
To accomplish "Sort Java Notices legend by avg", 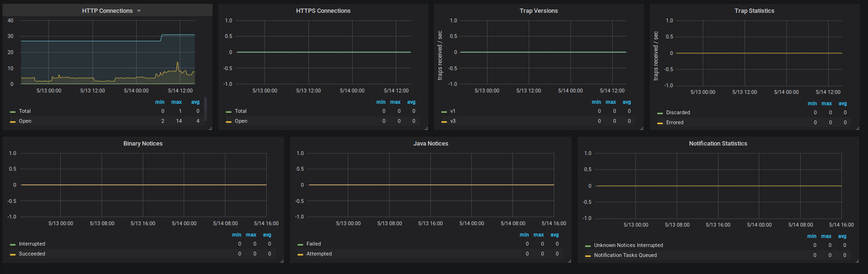I will click(x=554, y=235).
